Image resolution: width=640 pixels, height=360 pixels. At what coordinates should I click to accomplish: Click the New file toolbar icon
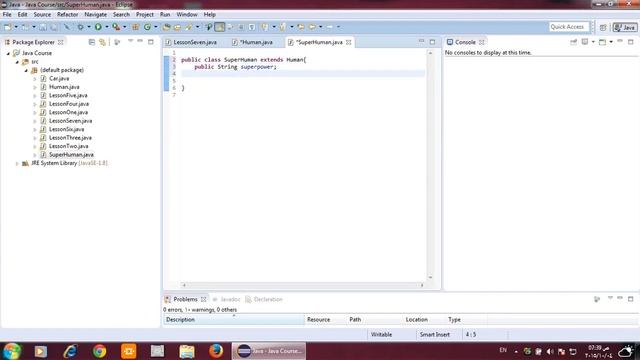coord(7,27)
